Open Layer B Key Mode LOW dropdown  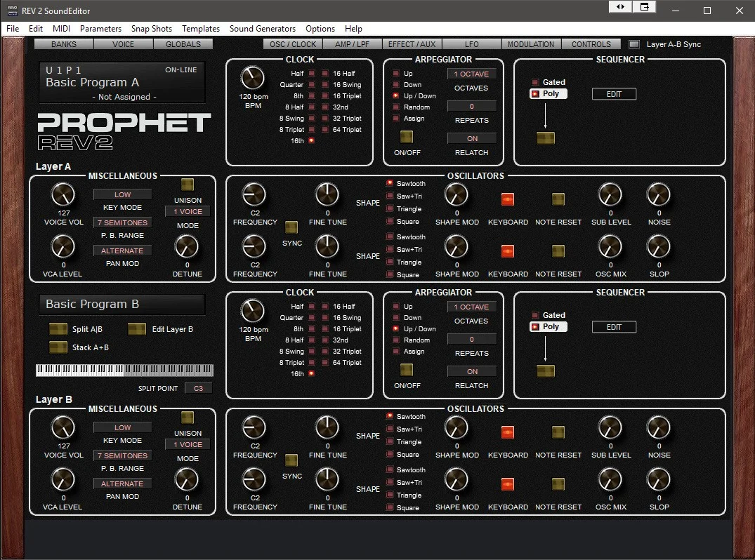coord(122,427)
